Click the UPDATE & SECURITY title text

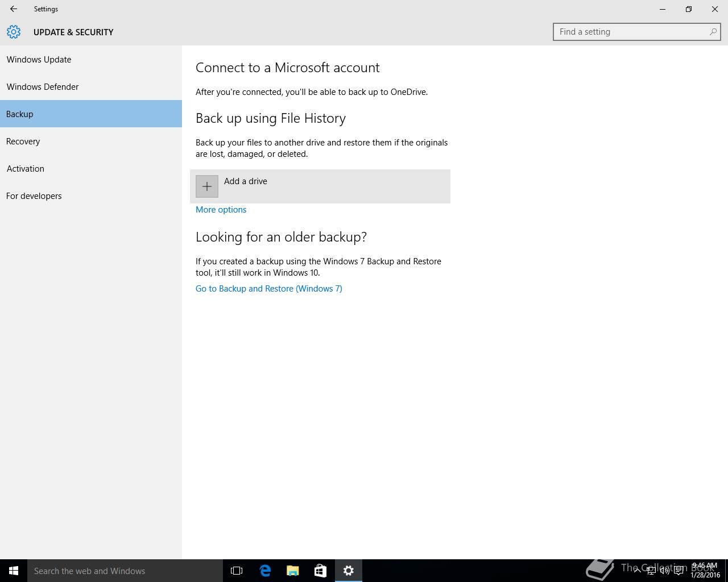[x=73, y=32]
